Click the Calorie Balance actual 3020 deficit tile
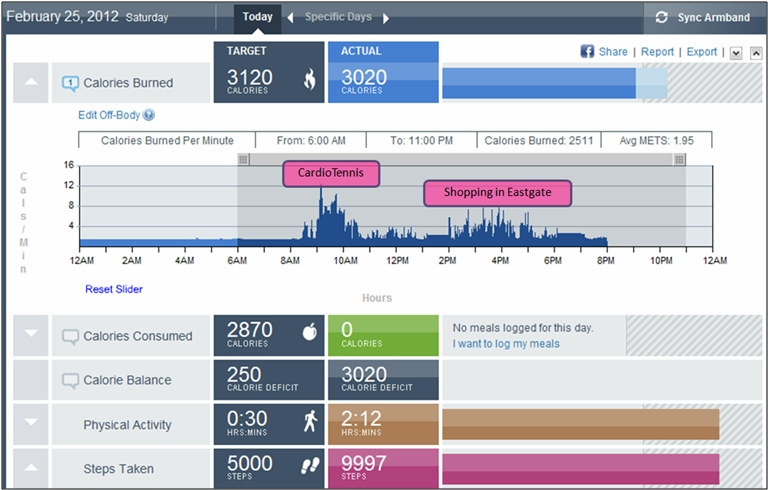 coord(383,380)
